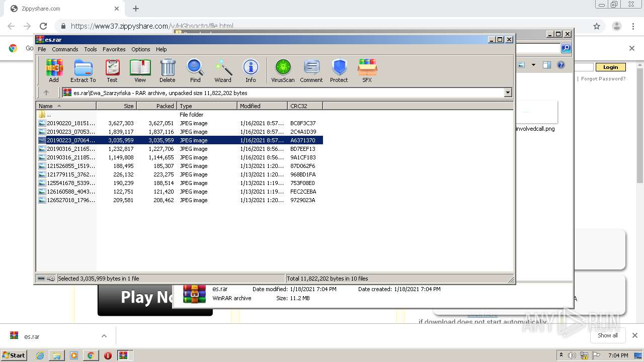Image resolution: width=644 pixels, height=362 pixels.
Task: Click the Delete recycle bin icon
Action: [168, 70]
